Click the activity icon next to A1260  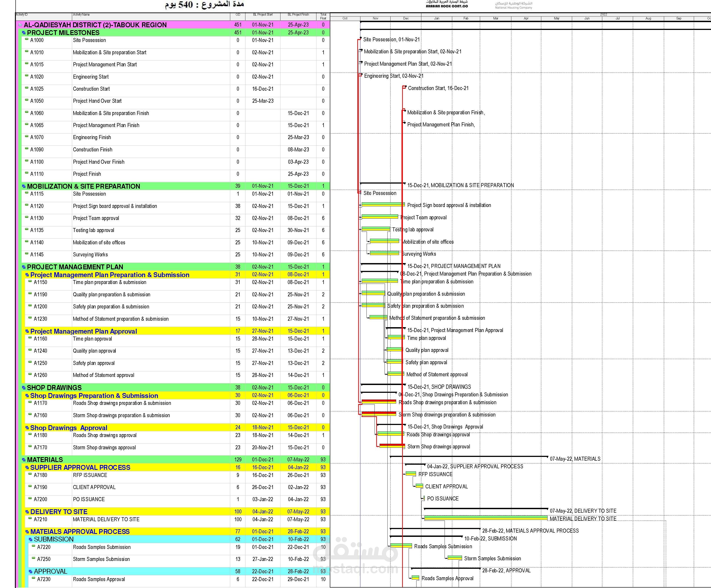pyautogui.click(x=30, y=375)
